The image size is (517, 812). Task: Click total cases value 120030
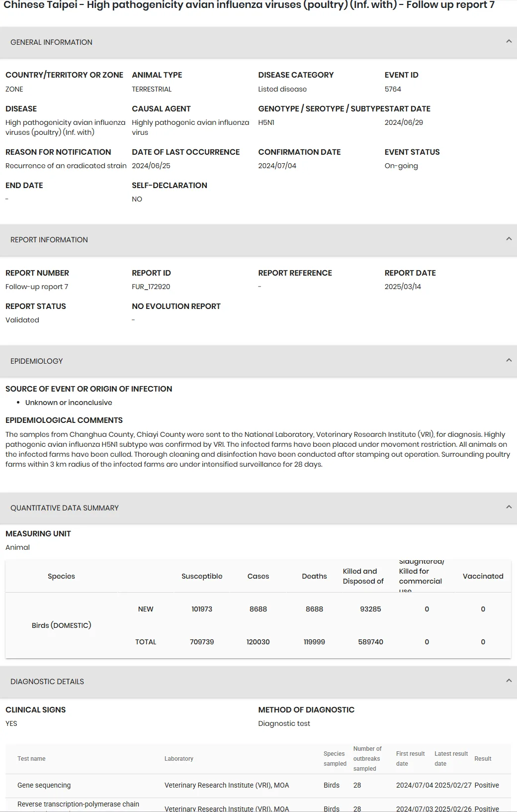coord(258,642)
